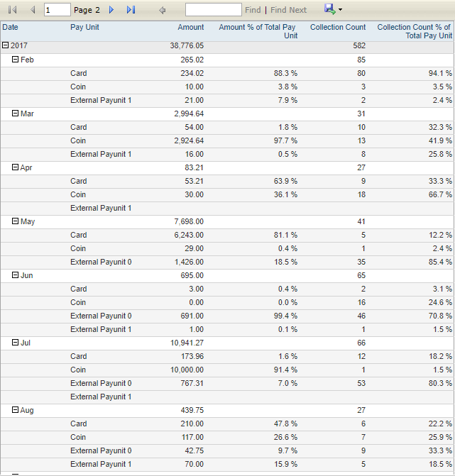Jump to last page of report
This screenshot has width=455, height=476.
[x=131, y=10]
